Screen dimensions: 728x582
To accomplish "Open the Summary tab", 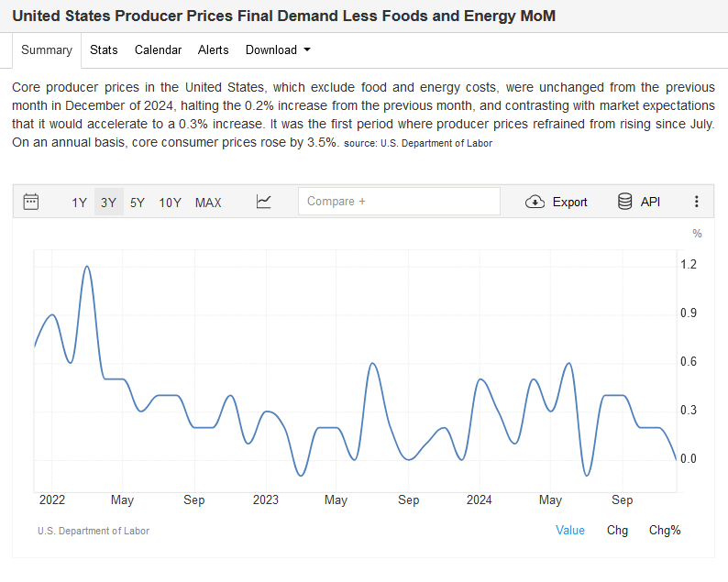I will [47, 49].
